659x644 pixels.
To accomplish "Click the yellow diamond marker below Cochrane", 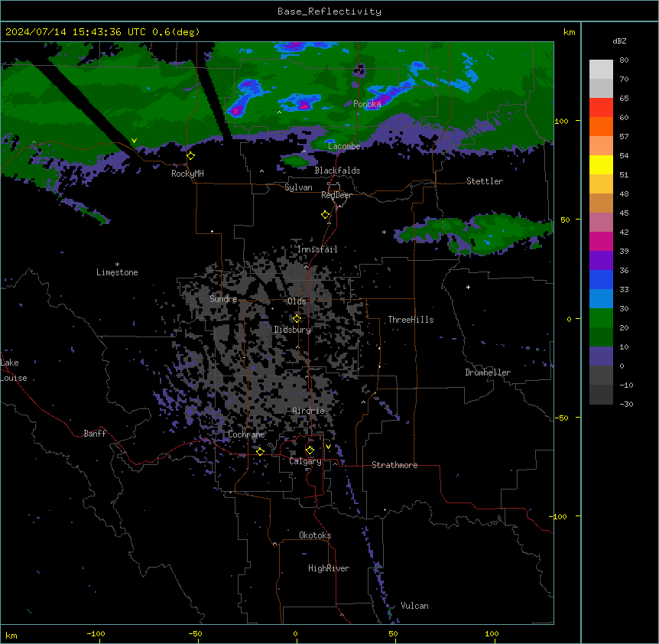I will 260,451.
